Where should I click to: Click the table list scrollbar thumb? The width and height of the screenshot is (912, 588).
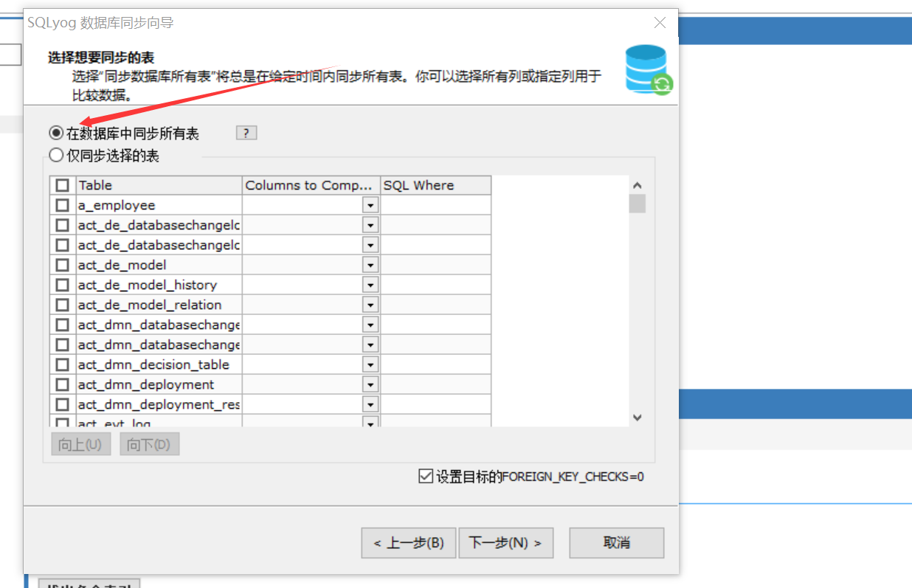tap(638, 204)
